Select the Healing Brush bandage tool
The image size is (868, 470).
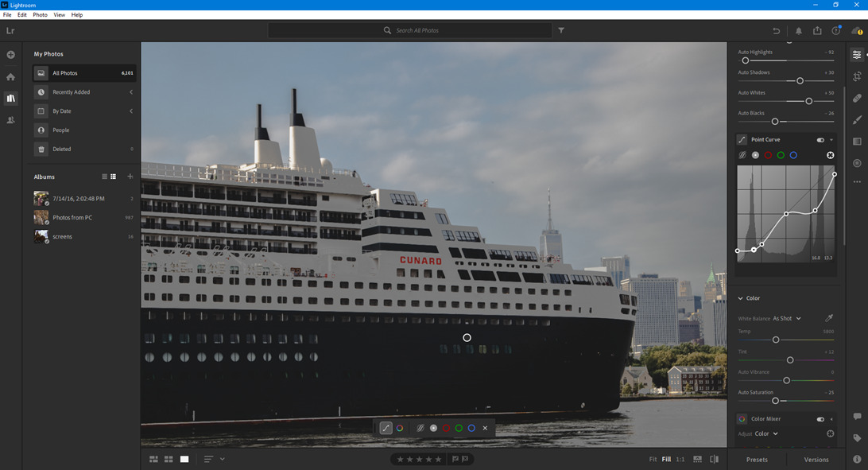857,98
